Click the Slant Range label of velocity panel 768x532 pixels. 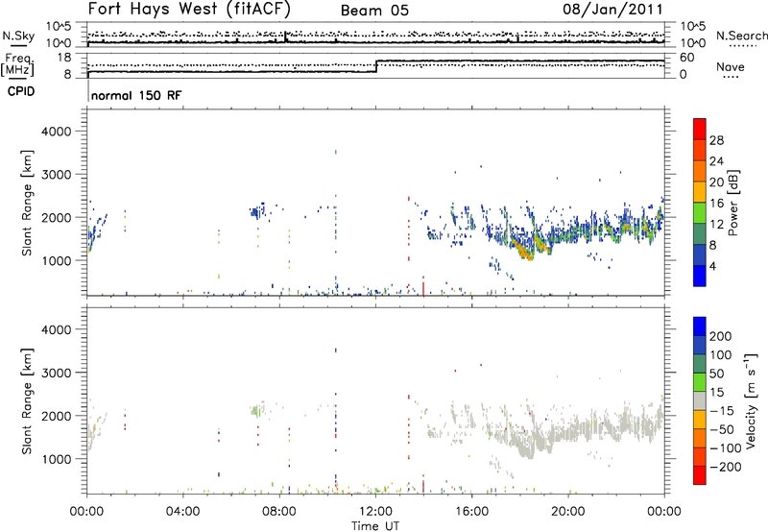point(27,401)
